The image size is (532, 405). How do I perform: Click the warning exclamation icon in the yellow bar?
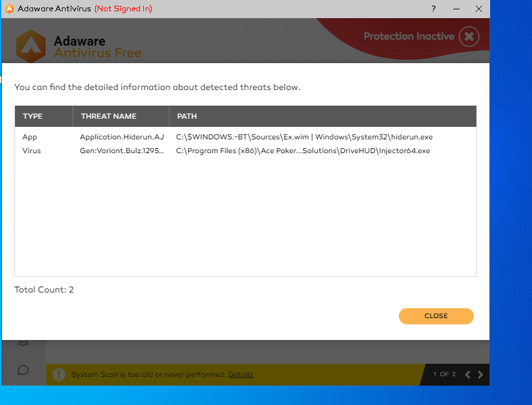[x=59, y=374]
